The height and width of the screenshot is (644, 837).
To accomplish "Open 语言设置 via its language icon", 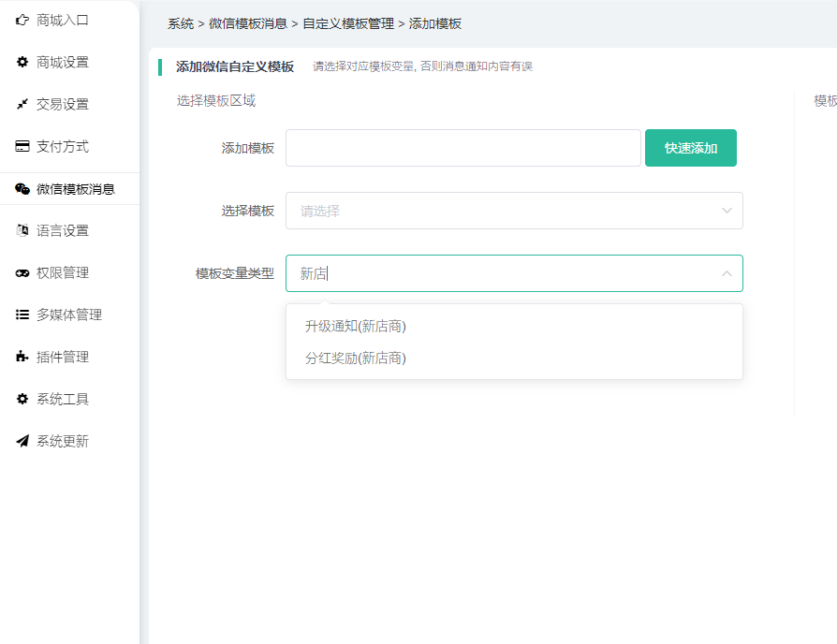I will coord(22,230).
